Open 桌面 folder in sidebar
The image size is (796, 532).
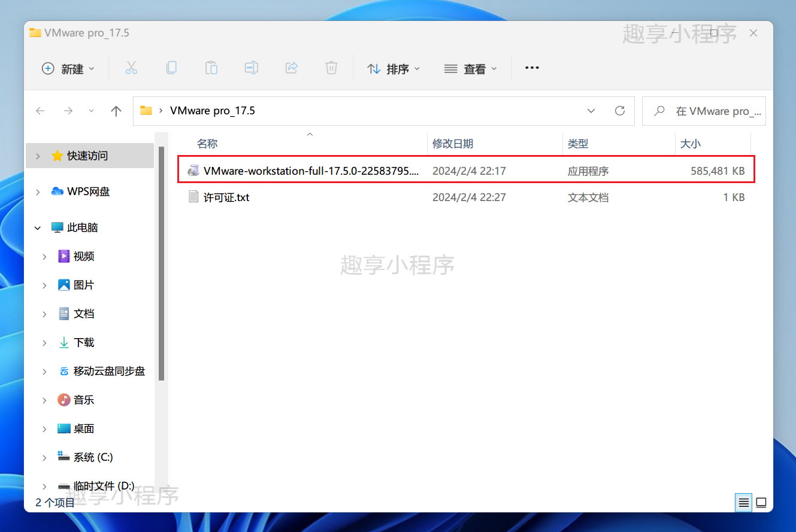pyautogui.click(x=84, y=428)
